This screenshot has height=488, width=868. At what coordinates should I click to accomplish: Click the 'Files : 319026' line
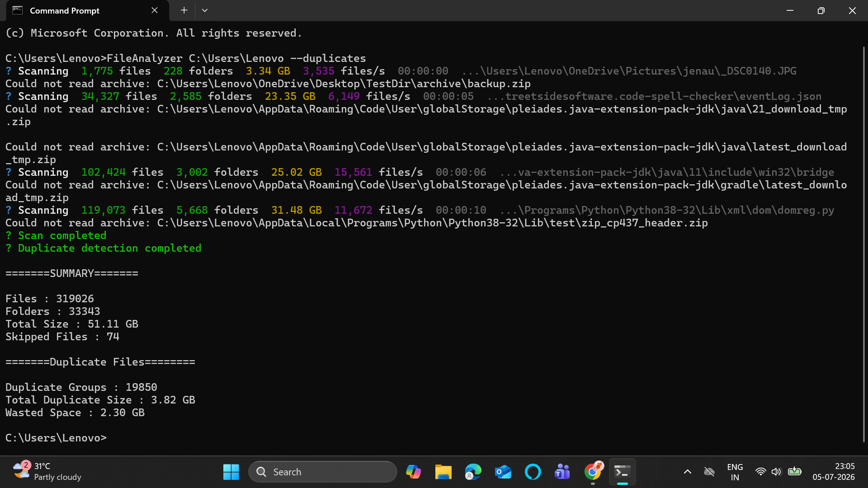click(x=50, y=299)
